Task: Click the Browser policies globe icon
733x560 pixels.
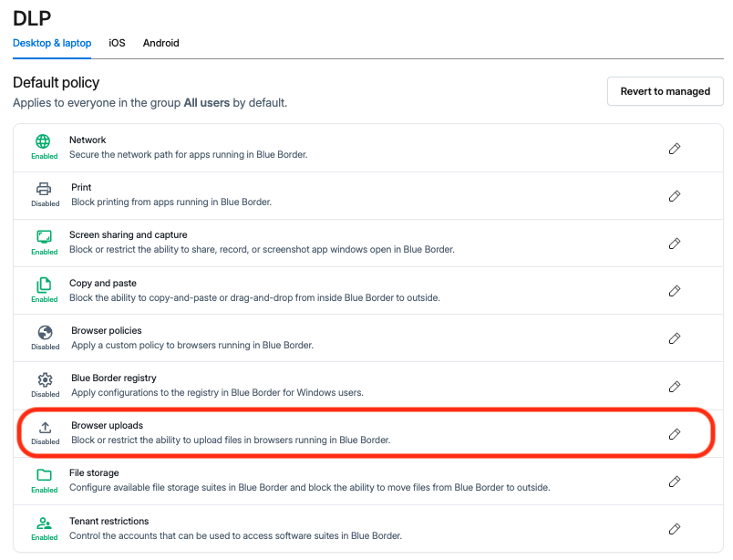Action: click(x=45, y=332)
